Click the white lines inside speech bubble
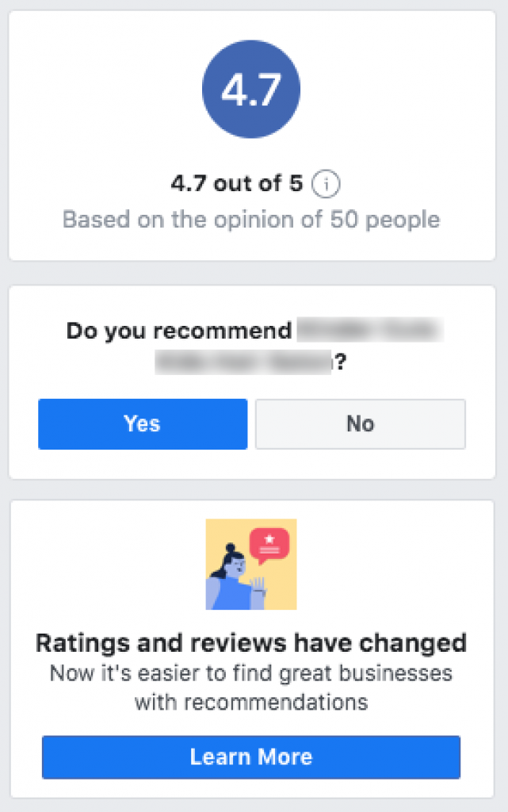Image resolution: width=508 pixels, height=812 pixels. pos(269,549)
